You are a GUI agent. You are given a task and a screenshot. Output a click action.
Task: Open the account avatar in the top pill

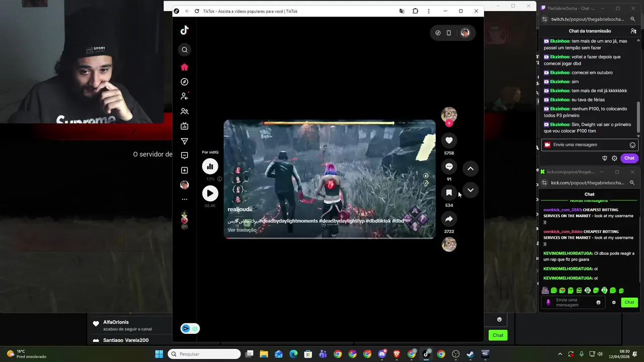pyautogui.click(x=465, y=33)
